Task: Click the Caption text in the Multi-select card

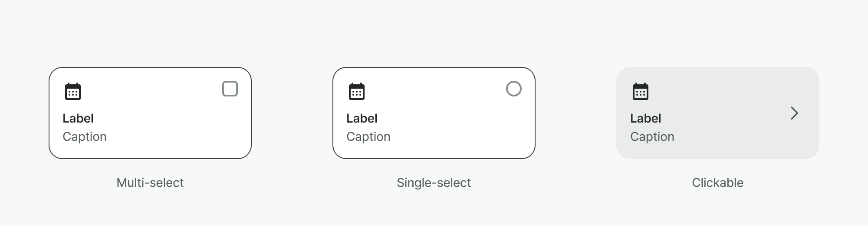Action: [85, 136]
